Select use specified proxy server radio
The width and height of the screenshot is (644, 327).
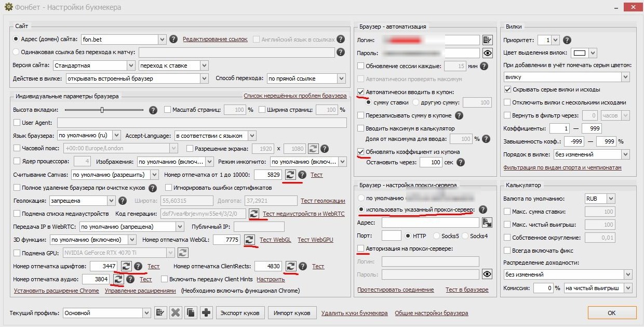[361, 210]
